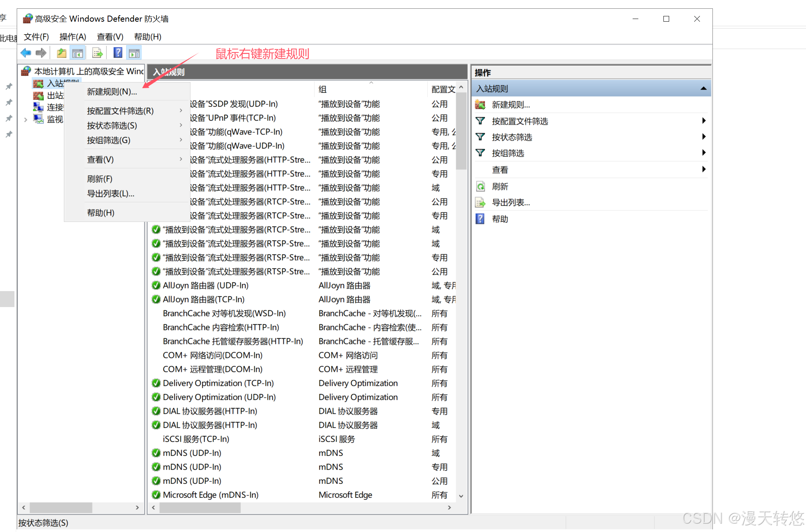This screenshot has height=532, width=806.
Task: Select the AllJoyn 路由器 (UDP-In) rule row
Action: (205, 285)
